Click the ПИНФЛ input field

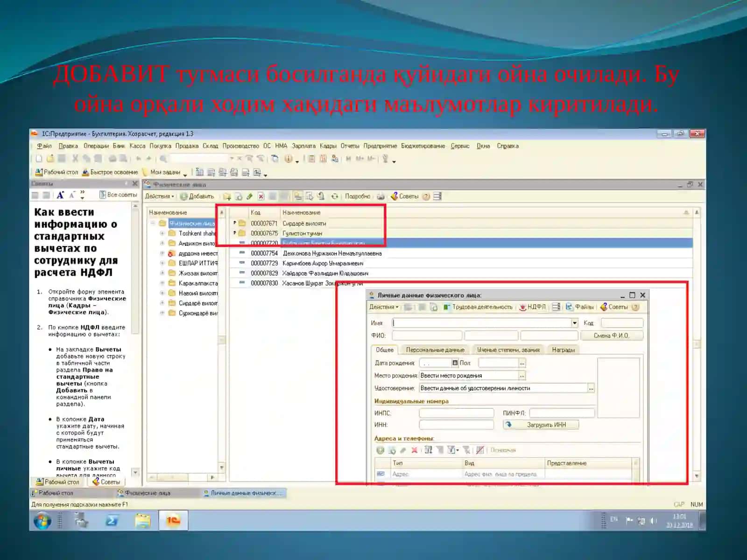click(x=562, y=413)
